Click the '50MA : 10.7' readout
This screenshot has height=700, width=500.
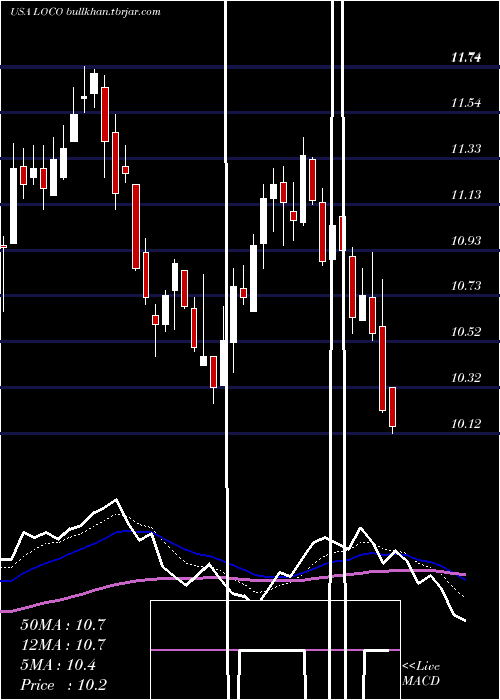point(63,624)
